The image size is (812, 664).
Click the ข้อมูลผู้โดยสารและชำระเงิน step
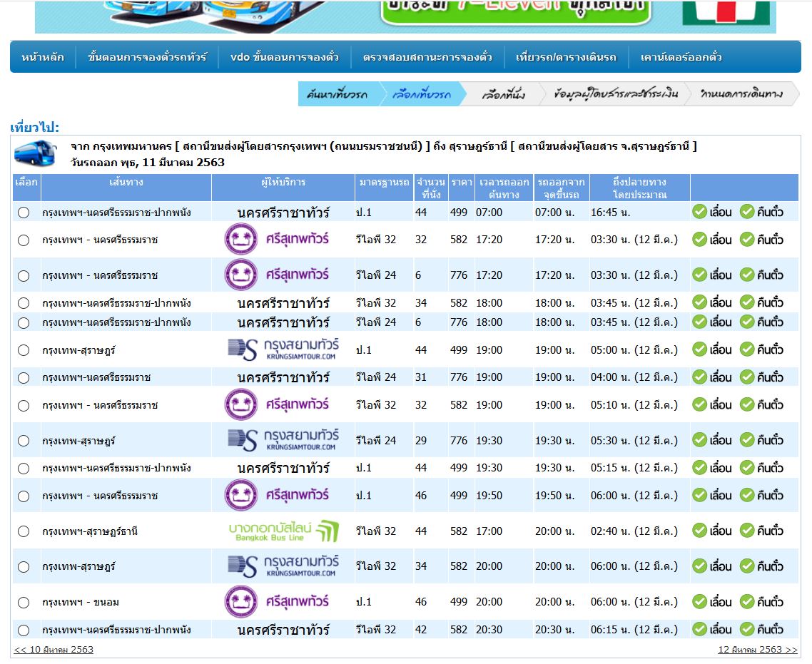[616, 94]
